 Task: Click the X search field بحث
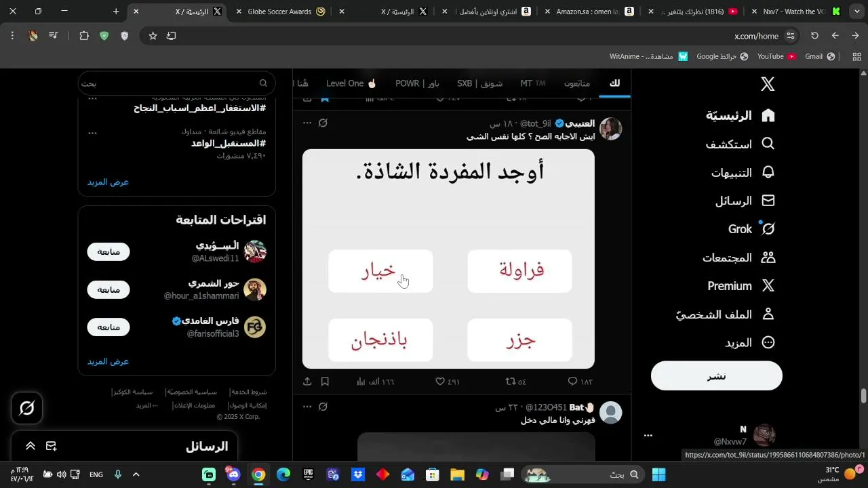(176, 83)
